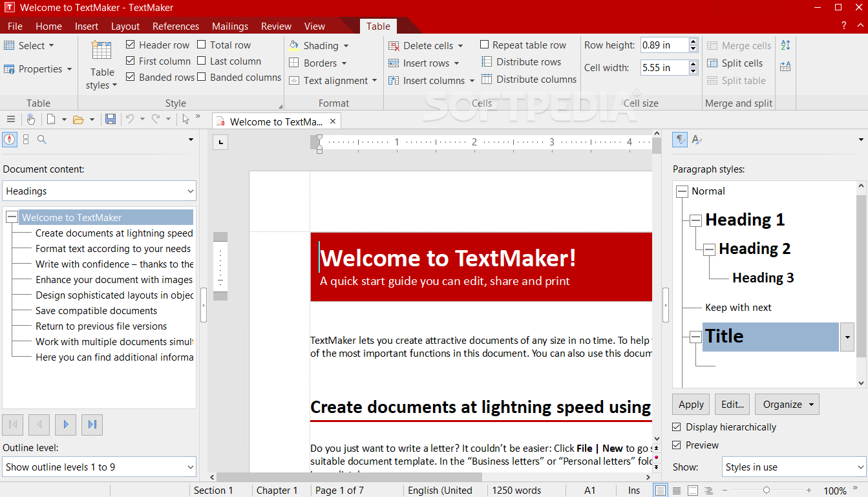Viewport: 868px width, 497px height.
Task: Open Table styles gallery
Action: (x=102, y=66)
